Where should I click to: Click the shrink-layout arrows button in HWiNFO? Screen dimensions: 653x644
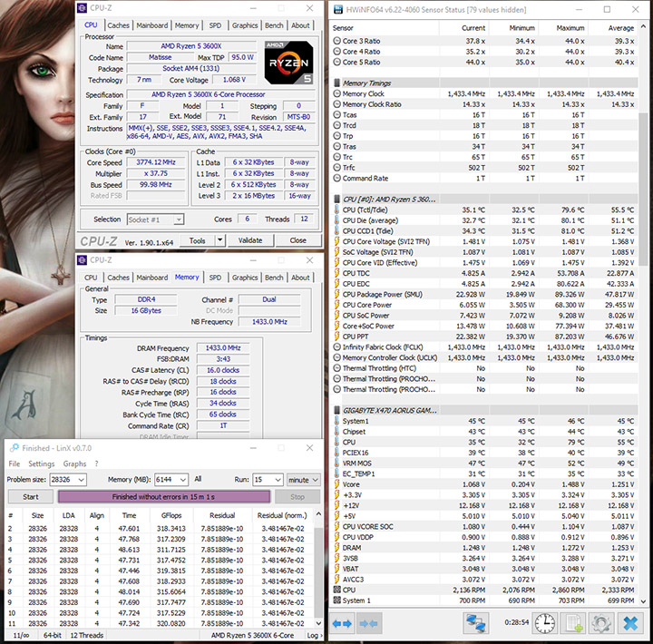coord(369,623)
